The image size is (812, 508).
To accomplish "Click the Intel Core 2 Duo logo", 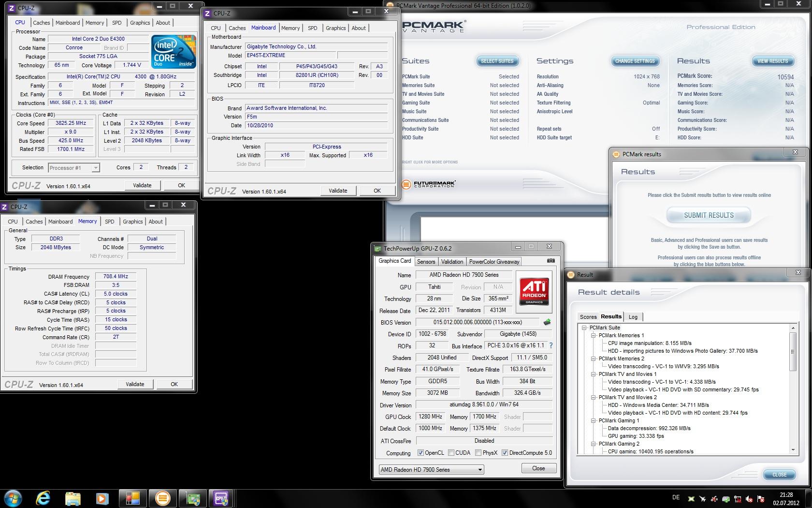I will click(174, 51).
